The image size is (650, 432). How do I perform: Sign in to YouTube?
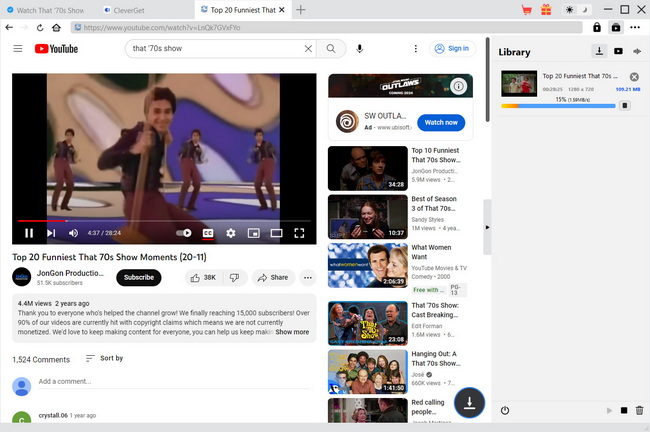[x=452, y=49]
